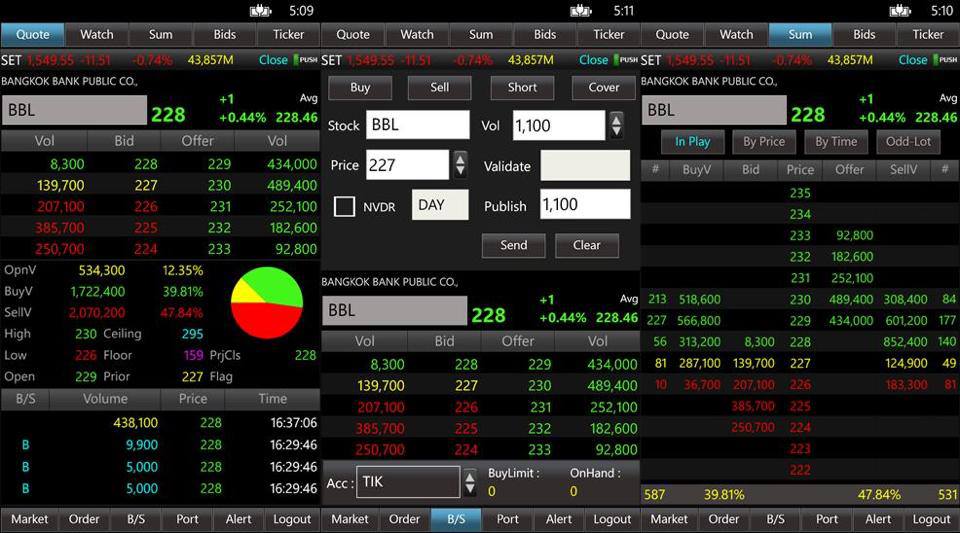The image size is (960, 533).
Task: Open Market in the right screen bottom bar
Action: pos(669,520)
